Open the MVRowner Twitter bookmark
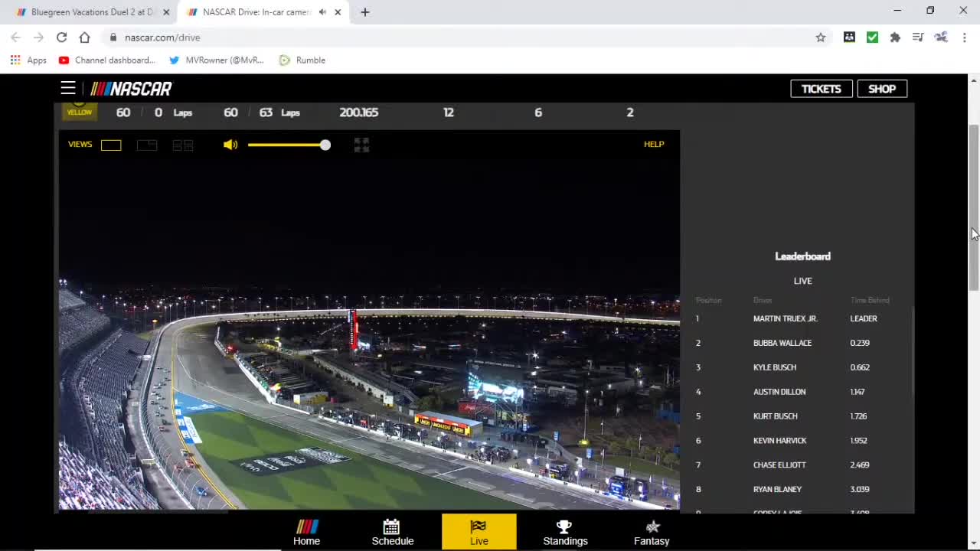 (x=217, y=60)
